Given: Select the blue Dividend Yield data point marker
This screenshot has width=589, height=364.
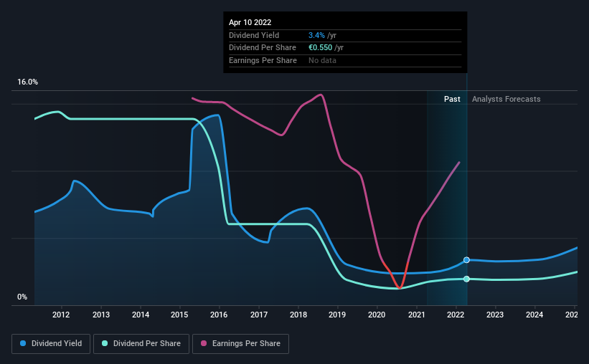Looking at the screenshot, I should [x=466, y=260].
